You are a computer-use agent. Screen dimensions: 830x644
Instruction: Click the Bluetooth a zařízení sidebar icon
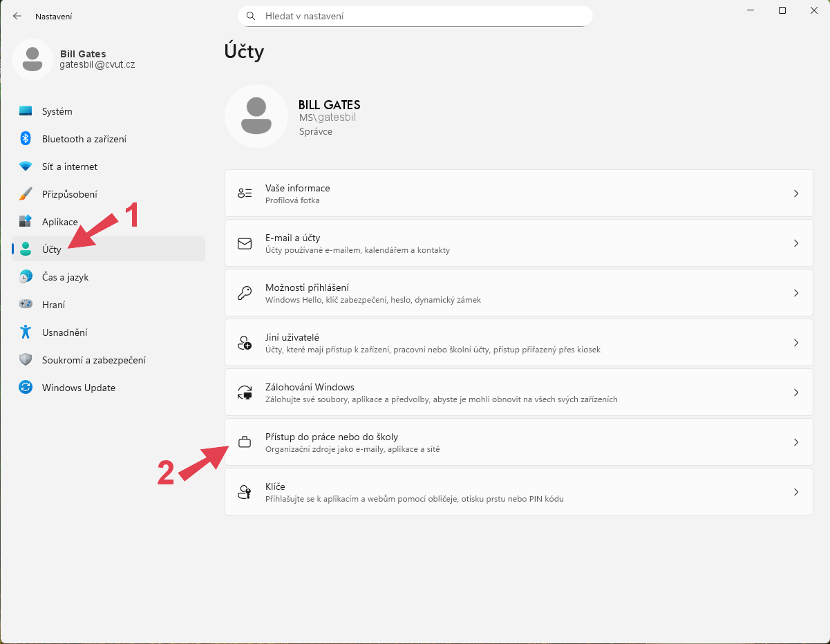(x=26, y=139)
